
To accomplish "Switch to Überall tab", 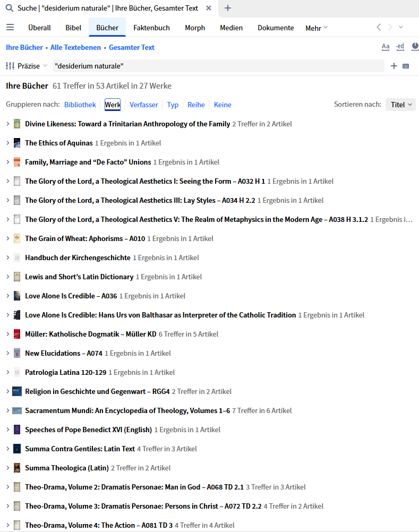I will 39,28.
